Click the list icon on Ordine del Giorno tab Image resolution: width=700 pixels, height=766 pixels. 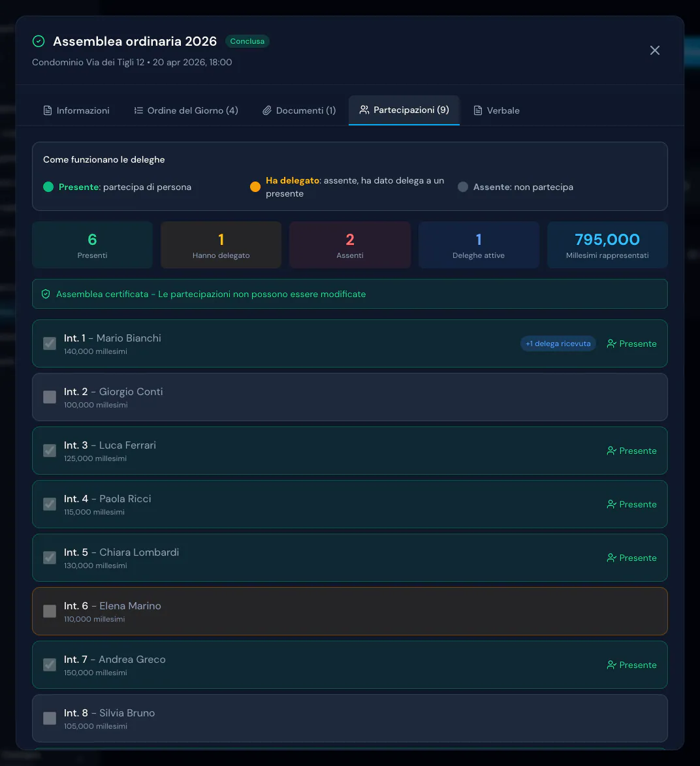tap(138, 110)
